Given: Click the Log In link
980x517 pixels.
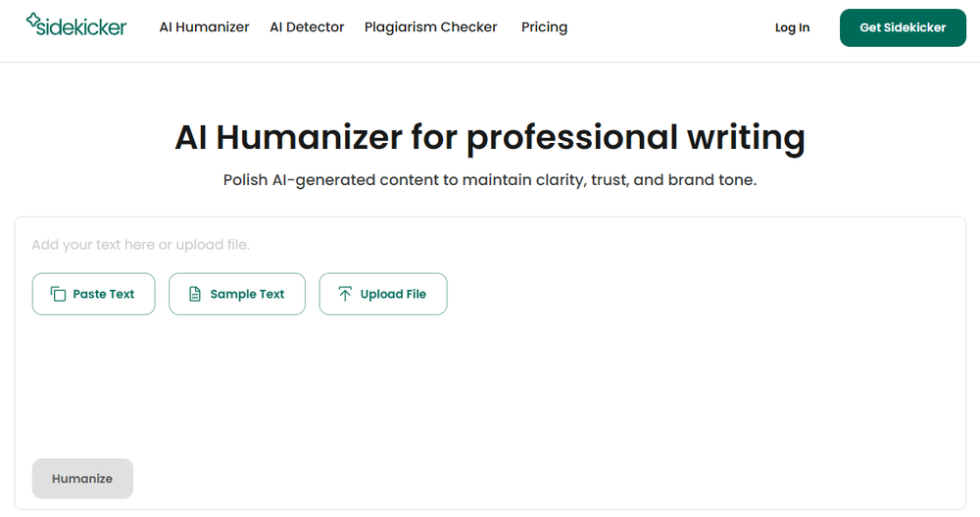Looking at the screenshot, I should (792, 27).
